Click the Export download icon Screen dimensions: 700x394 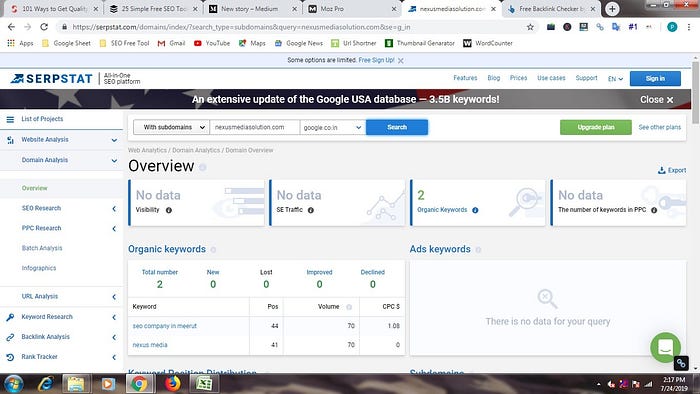click(x=662, y=170)
